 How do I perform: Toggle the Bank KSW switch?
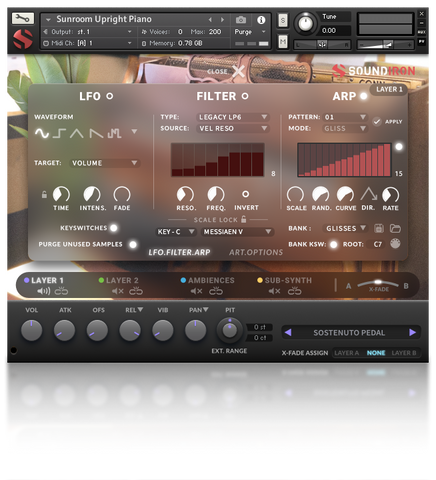tap(333, 244)
